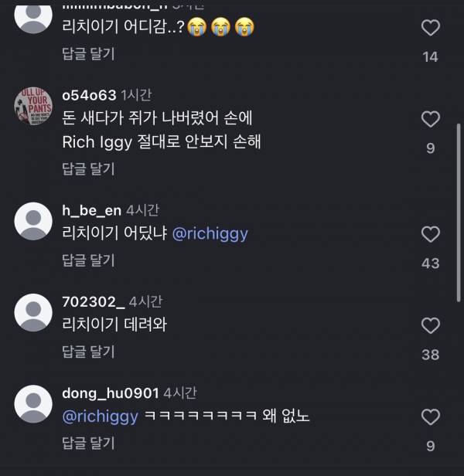Reply to 702302_'s comment
This screenshot has width=464, height=476.
pyautogui.click(x=88, y=352)
